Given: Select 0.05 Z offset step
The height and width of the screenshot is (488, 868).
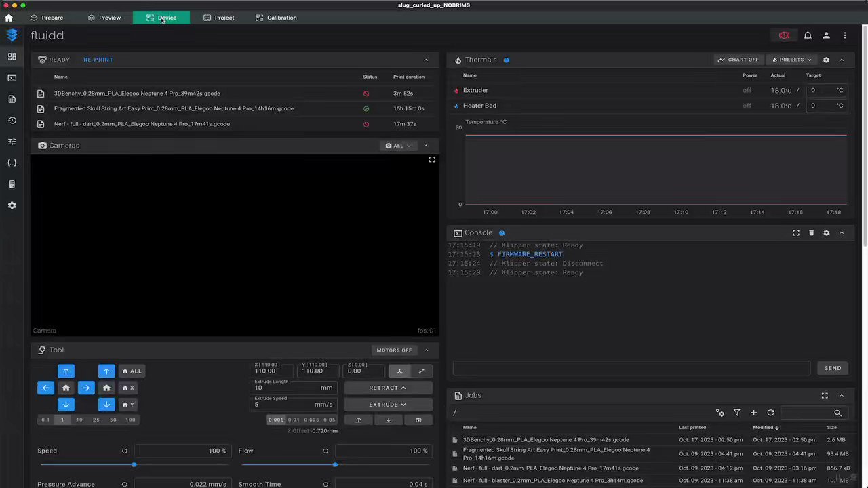Looking at the screenshot, I should tap(330, 420).
